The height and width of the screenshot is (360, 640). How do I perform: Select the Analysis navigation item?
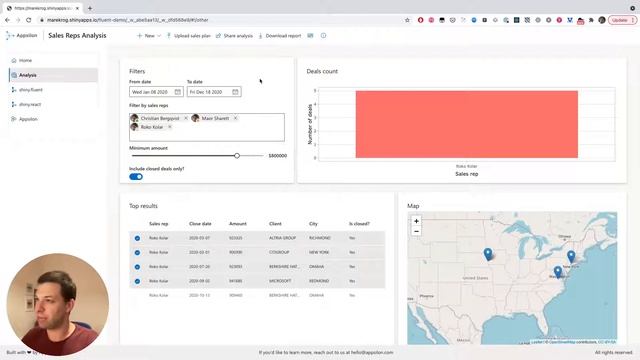pos(53,75)
